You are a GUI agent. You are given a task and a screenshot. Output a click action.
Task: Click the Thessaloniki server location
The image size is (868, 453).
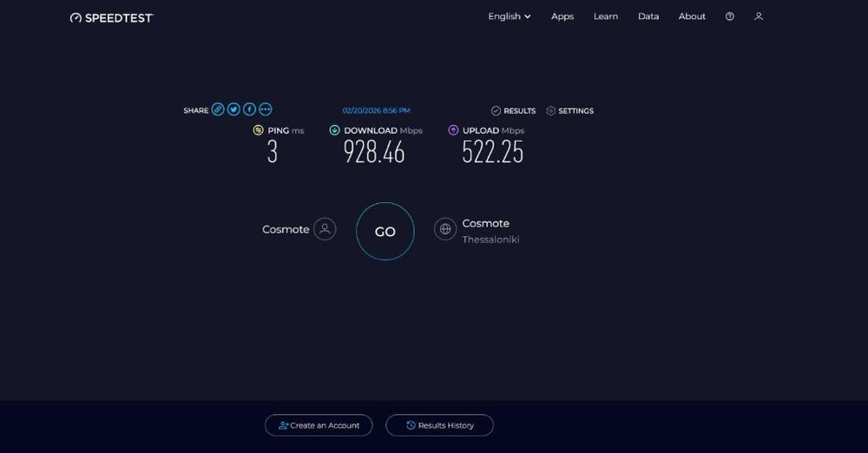coord(490,240)
